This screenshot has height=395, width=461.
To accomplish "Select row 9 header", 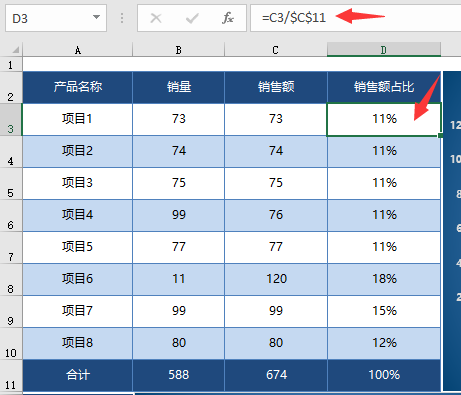I will pos(11,312).
